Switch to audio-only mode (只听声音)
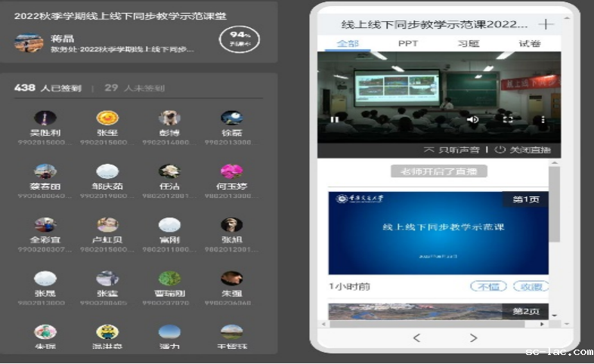 (x=453, y=150)
